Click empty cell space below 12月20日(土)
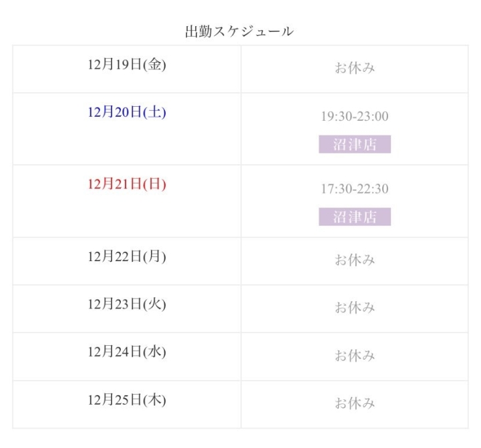The height and width of the screenshot is (448, 481). point(126,144)
